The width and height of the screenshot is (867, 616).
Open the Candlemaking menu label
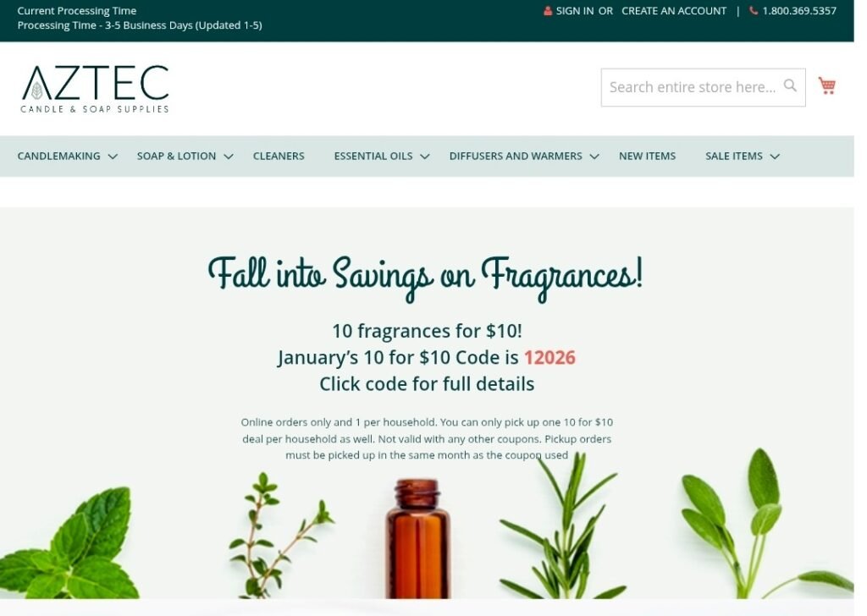point(58,157)
